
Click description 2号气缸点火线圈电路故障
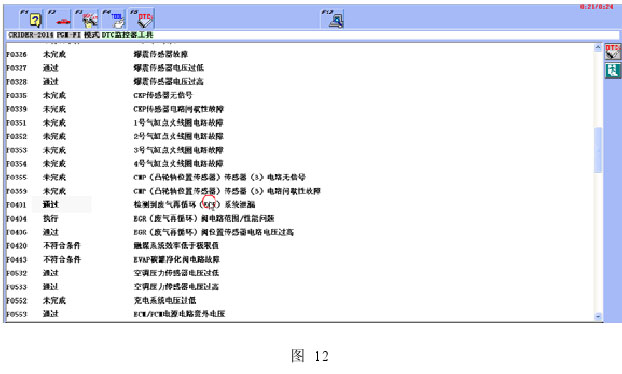click(179, 136)
